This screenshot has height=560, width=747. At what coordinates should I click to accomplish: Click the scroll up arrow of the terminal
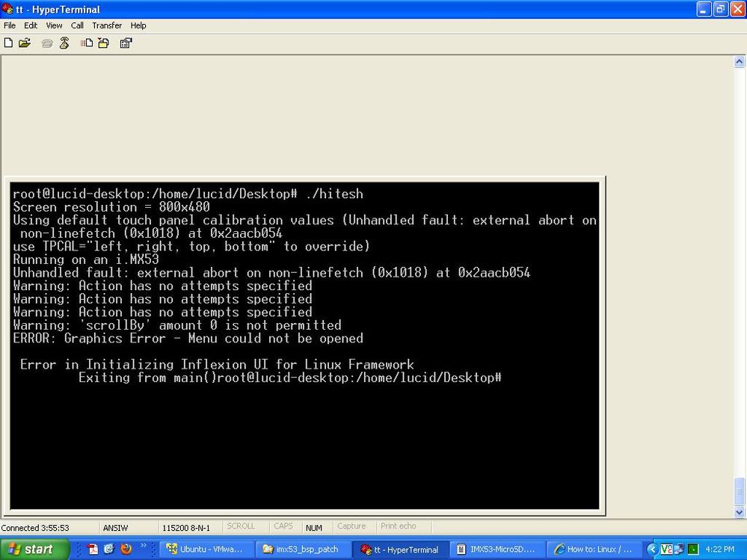click(x=739, y=61)
